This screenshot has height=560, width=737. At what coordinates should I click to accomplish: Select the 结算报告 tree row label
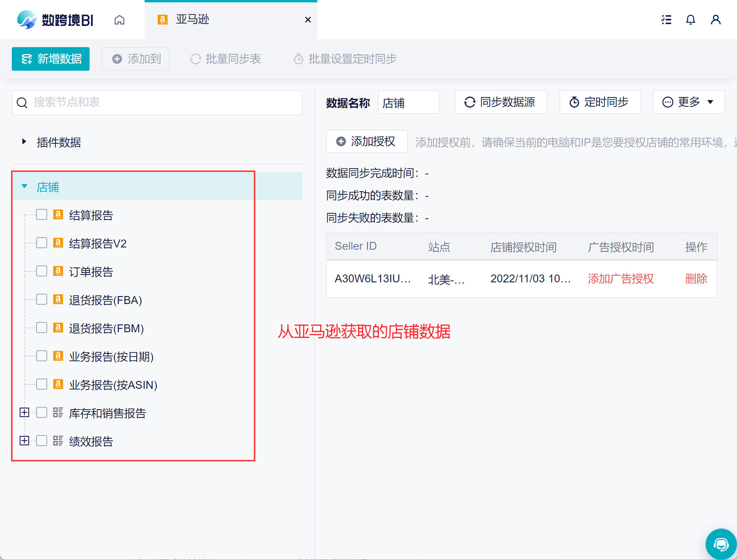91,215
